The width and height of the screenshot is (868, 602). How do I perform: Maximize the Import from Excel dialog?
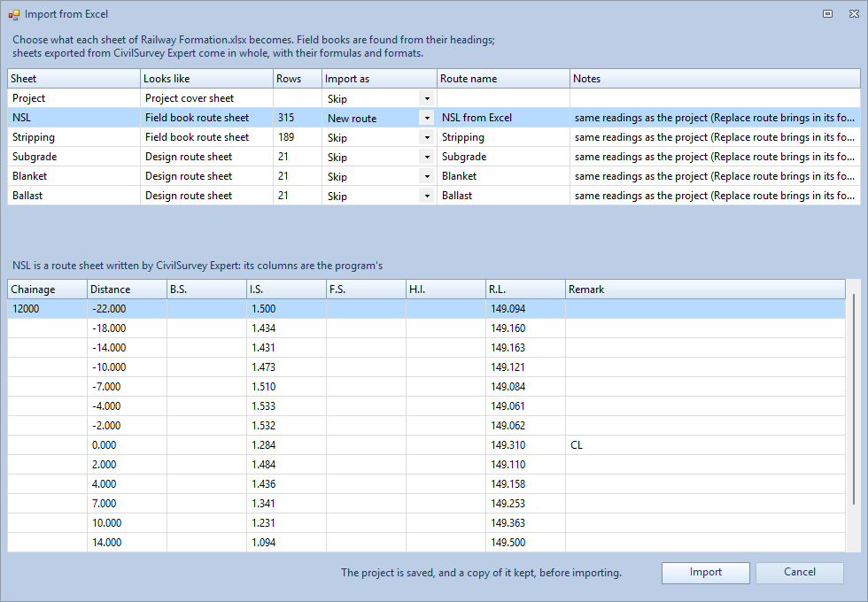(x=827, y=14)
